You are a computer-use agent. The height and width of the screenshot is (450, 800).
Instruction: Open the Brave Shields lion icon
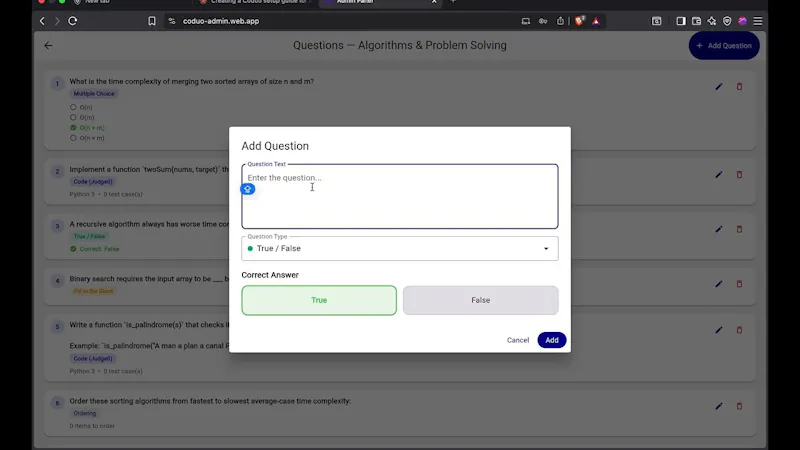[x=580, y=21]
